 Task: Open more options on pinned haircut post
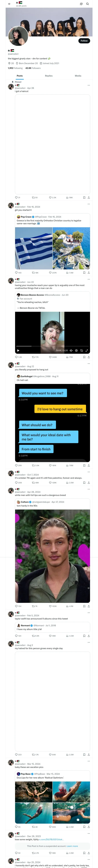coord(89,85)
